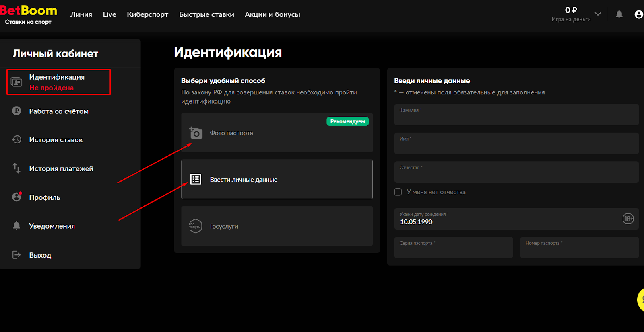Go to Профиль settings
The width and height of the screenshot is (644, 332).
[x=45, y=197]
